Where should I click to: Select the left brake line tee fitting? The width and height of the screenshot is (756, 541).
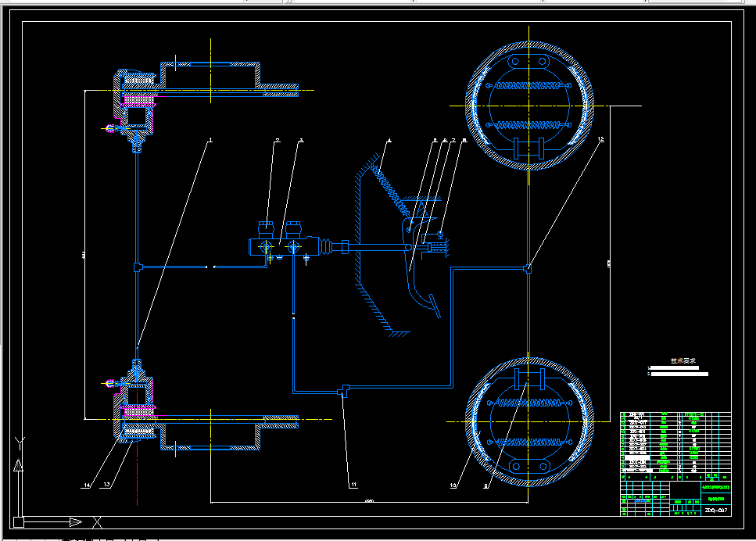click(x=138, y=267)
